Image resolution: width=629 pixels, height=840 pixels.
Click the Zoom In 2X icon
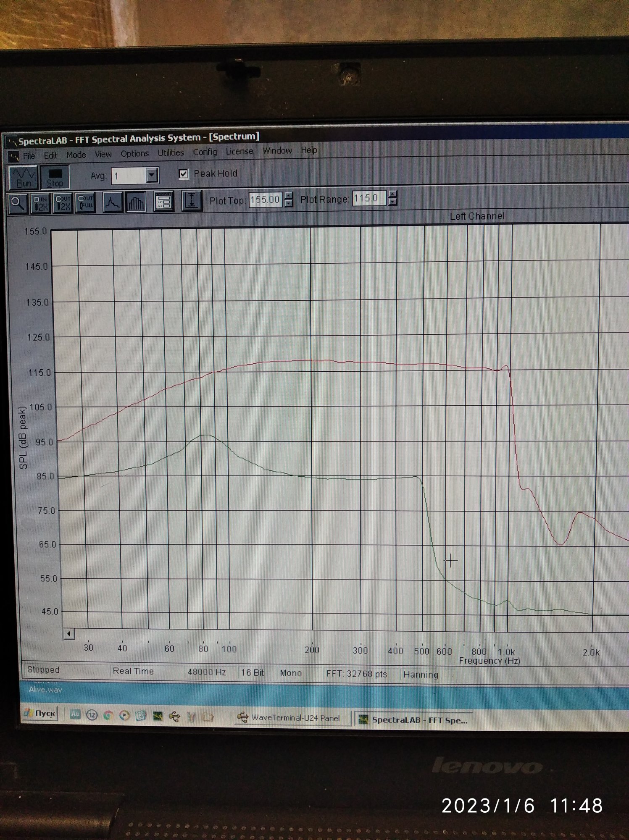(x=40, y=203)
